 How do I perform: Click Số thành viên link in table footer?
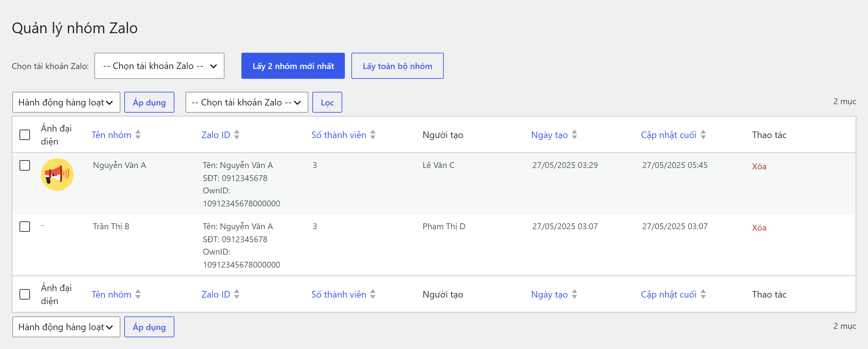[x=339, y=294]
